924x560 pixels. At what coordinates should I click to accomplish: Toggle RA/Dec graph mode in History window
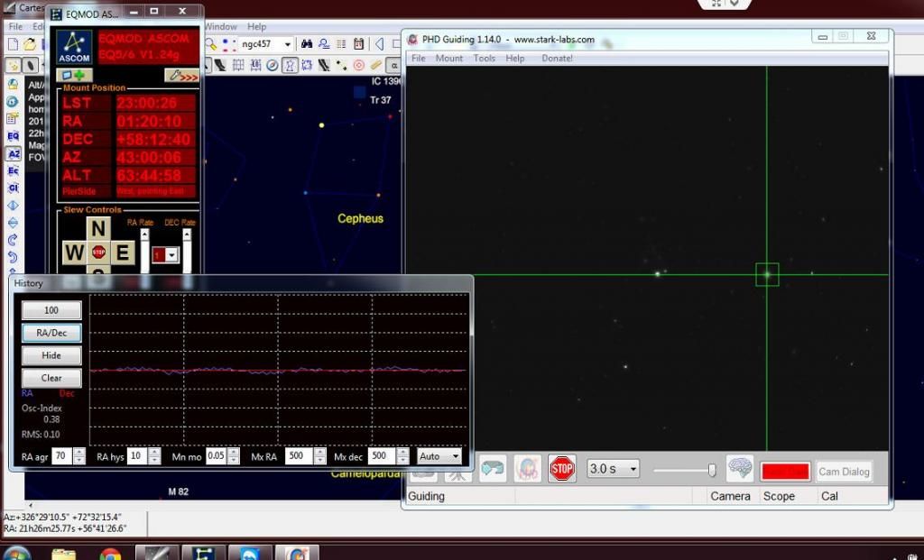point(51,333)
